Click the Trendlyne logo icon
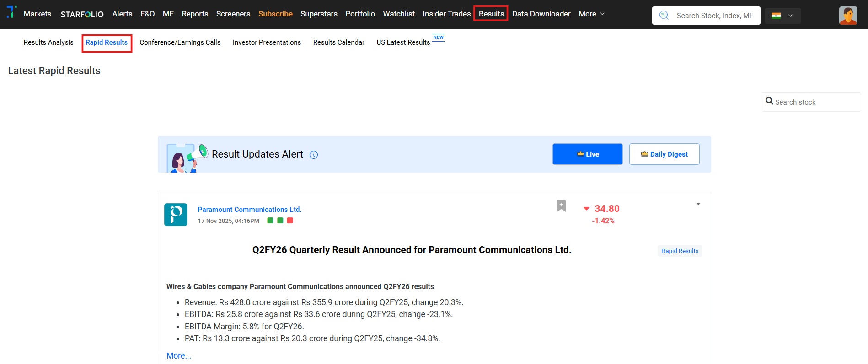This screenshot has width=868, height=364. (x=12, y=12)
